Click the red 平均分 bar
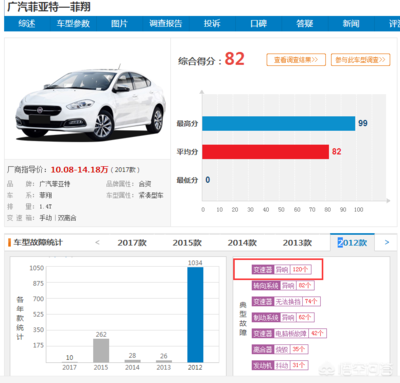The height and width of the screenshot is (383, 400). (265, 152)
